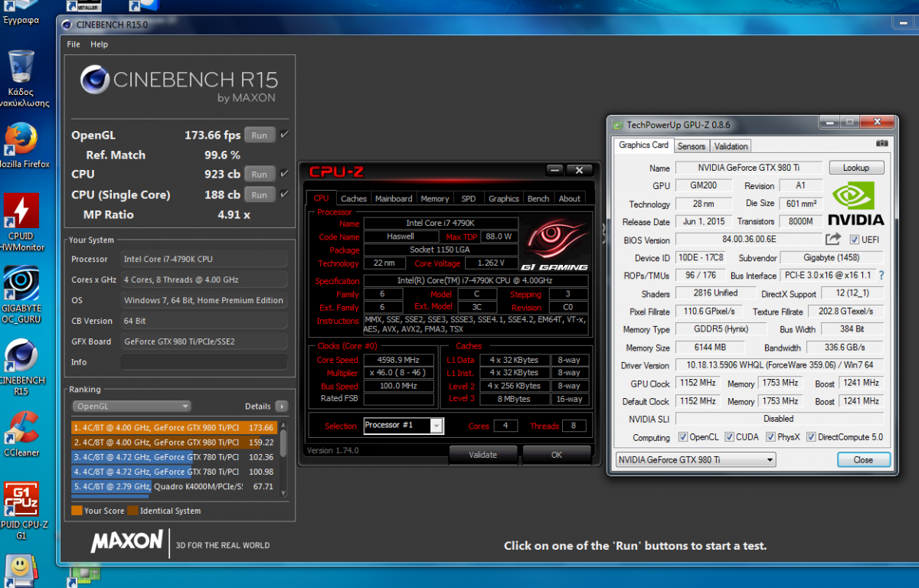Toggle the CPU (Single Core) test checkmark
919x588 pixels.
(285, 194)
